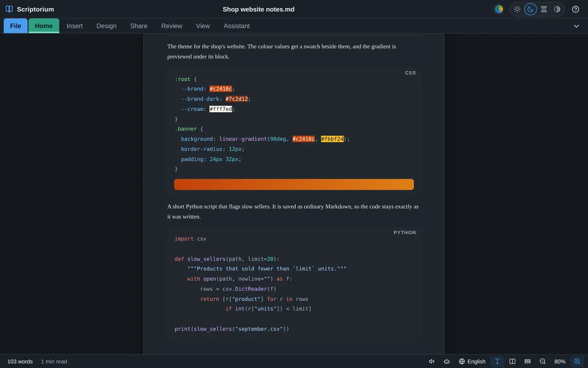The height and width of the screenshot is (368, 588).
Task: Click the orange gradient preview bar
Action: 294,184
